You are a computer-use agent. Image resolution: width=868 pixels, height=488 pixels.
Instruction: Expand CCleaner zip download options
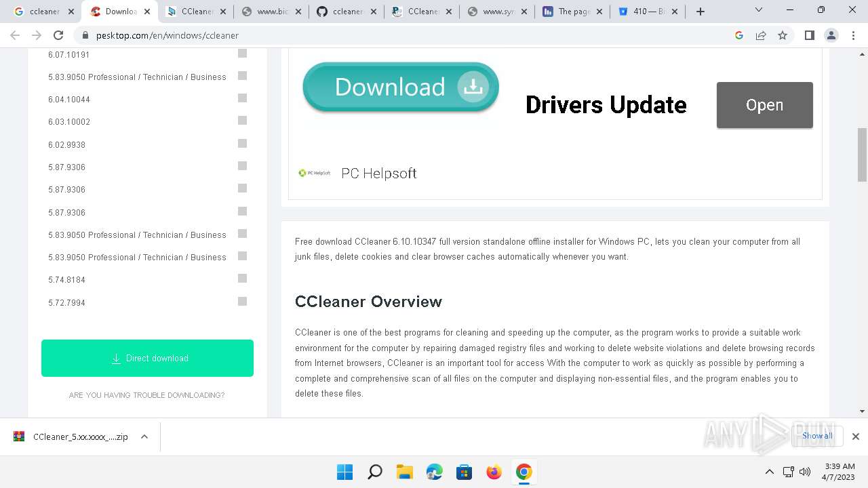tap(144, 437)
